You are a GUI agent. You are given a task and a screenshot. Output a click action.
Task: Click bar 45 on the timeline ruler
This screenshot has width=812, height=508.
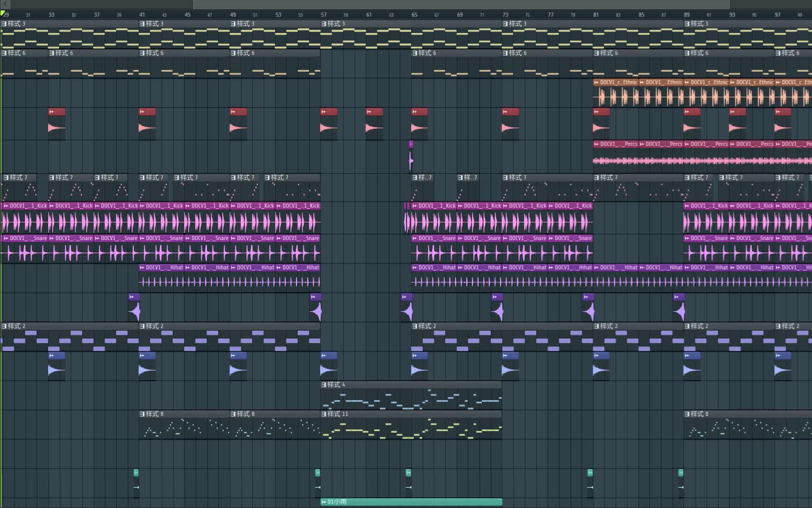(187, 15)
